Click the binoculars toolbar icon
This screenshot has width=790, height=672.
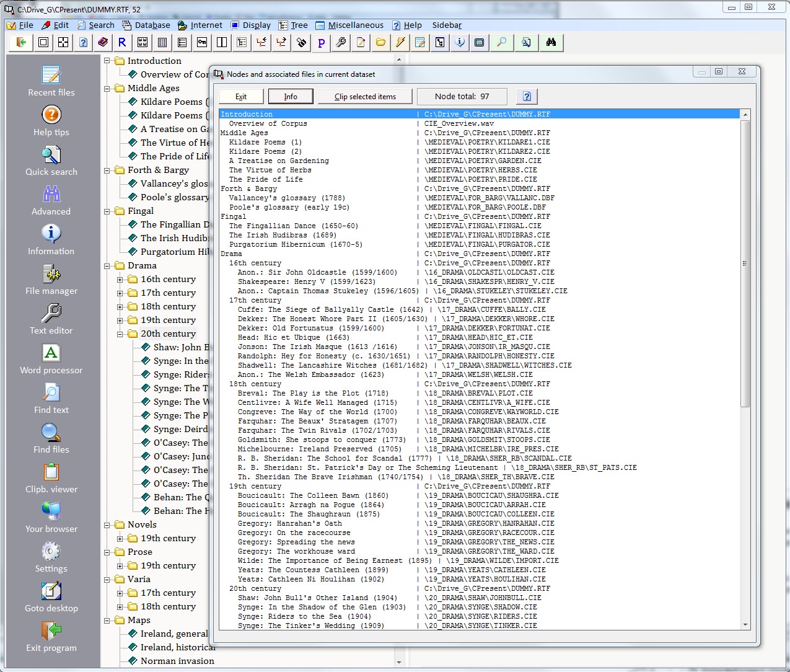(551, 43)
